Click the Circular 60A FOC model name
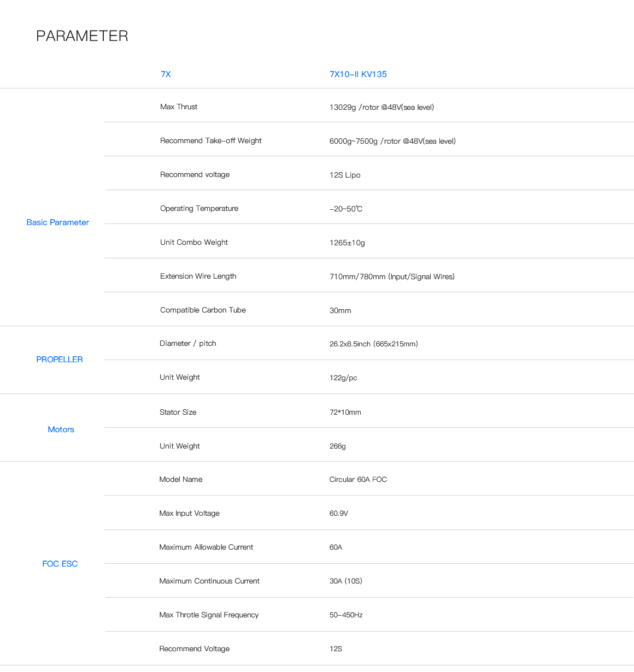This screenshot has width=634, height=672. coord(358,480)
